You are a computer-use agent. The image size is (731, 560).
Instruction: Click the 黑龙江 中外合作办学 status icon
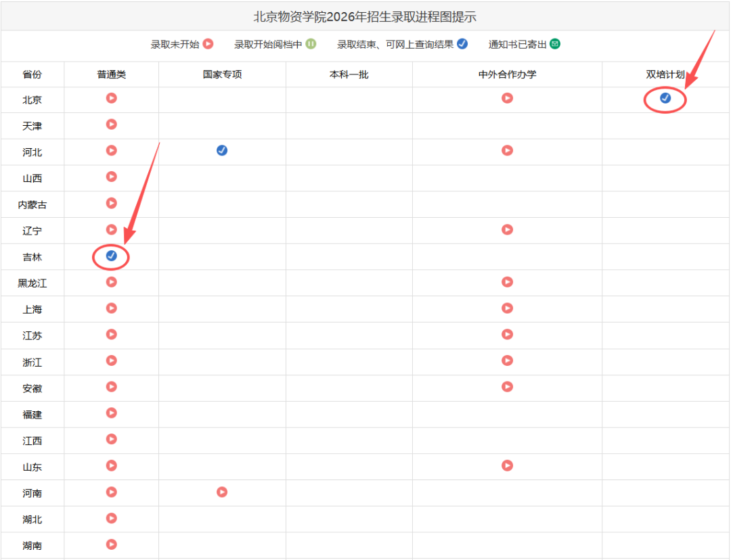pos(507,282)
